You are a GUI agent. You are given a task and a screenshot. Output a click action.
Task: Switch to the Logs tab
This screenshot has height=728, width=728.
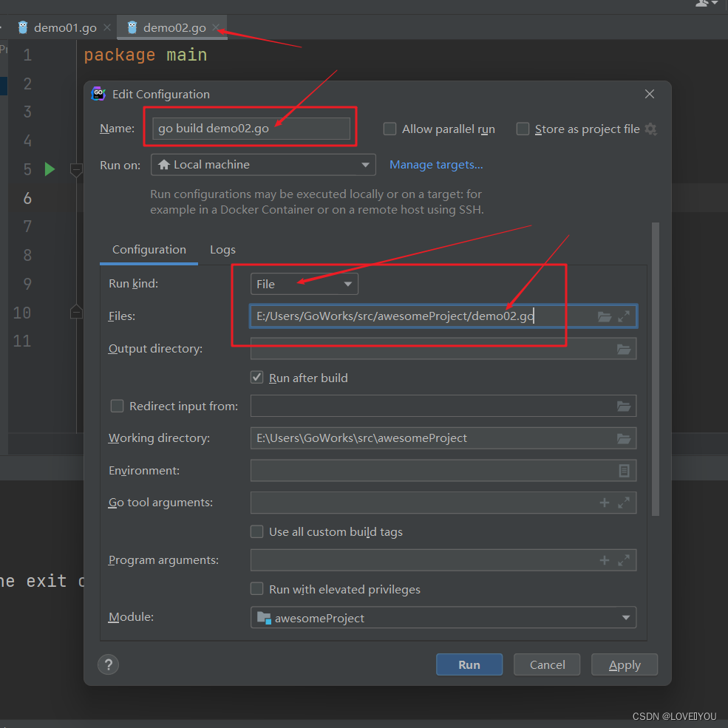(222, 250)
